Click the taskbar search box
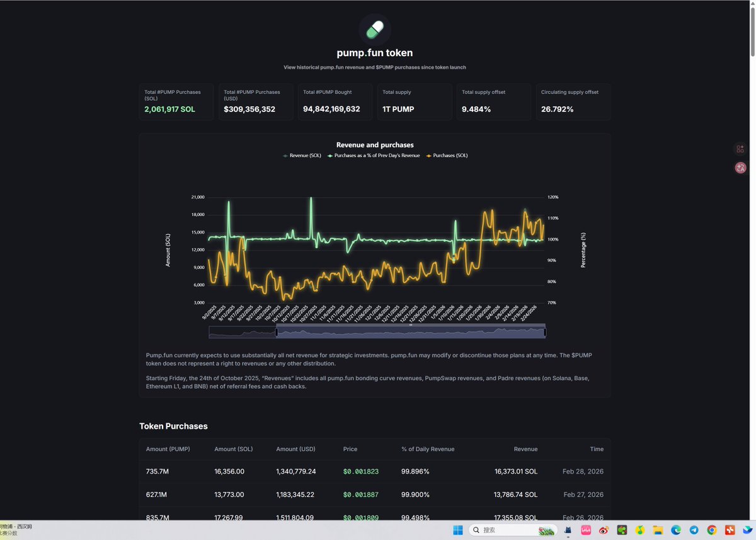Image resolution: width=756 pixels, height=540 pixels. pos(513,530)
